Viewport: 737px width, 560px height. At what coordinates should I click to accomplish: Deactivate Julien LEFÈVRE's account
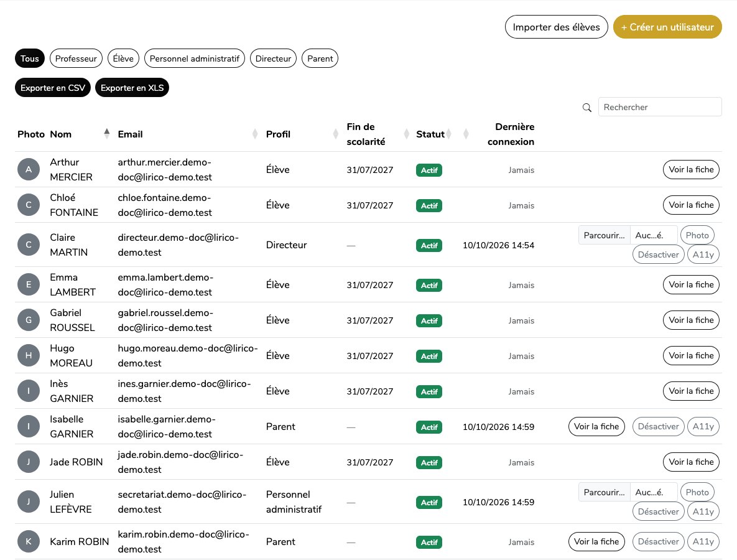(658, 511)
